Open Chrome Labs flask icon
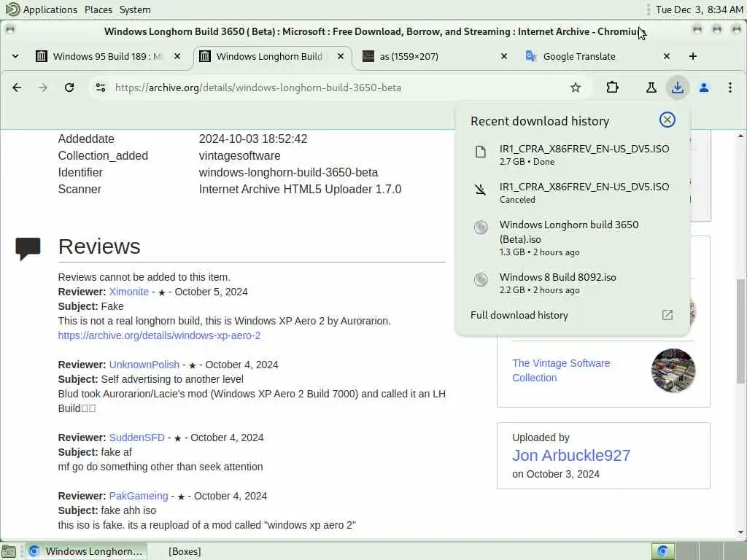Image resolution: width=747 pixels, height=560 pixels. pyautogui.click(x=651, y=87)
